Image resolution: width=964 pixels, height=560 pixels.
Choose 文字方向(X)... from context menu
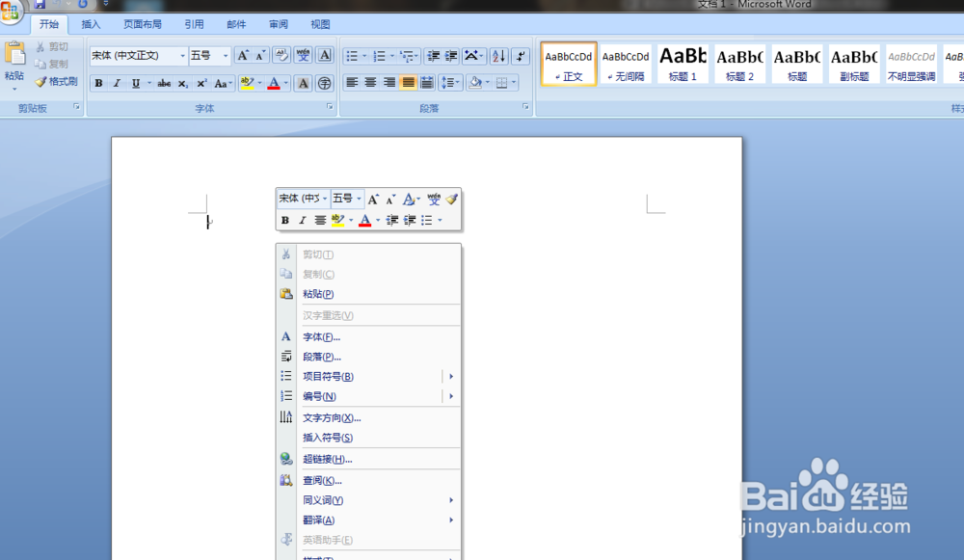coord(368,418)
